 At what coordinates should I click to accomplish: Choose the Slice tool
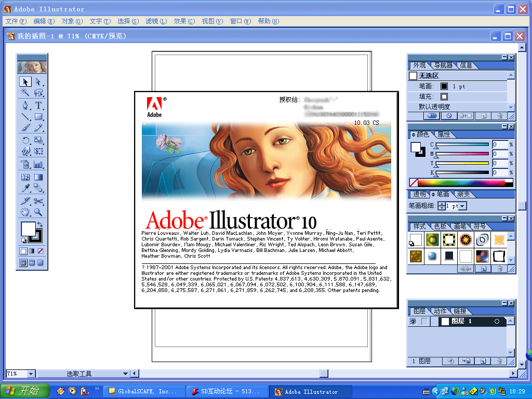coord(25,201)
